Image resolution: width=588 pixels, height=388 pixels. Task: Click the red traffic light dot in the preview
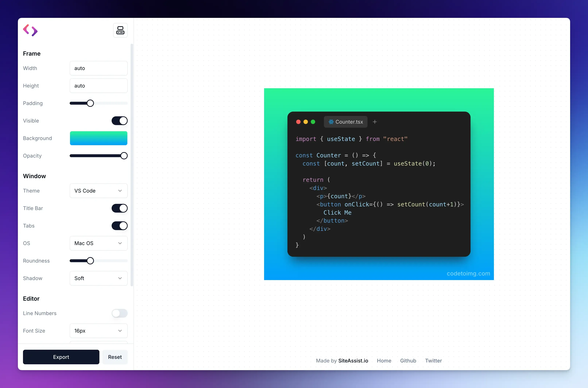(298, 122)
